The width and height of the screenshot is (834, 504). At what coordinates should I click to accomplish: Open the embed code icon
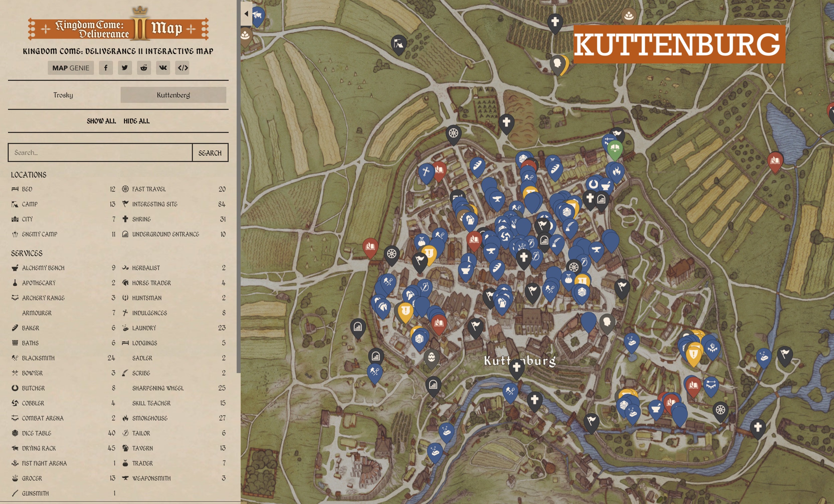[183, 68]
